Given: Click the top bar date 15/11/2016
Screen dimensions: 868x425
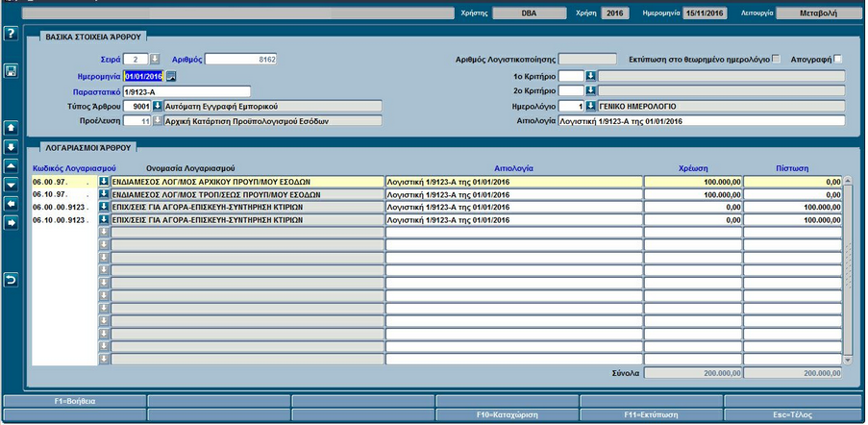Looking at the screenshot, I should (x=705, y=13).
